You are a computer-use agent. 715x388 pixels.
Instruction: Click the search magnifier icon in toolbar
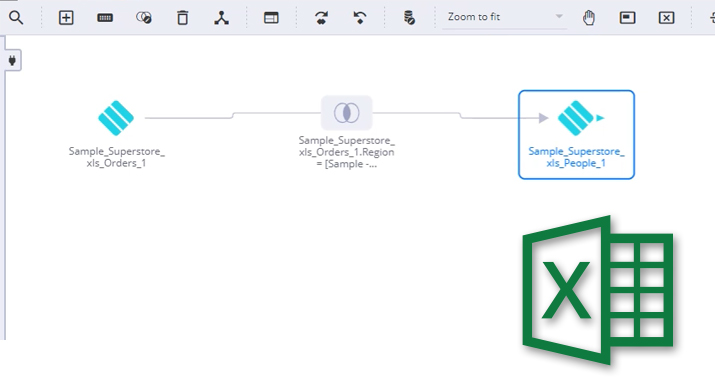(16, 18)
